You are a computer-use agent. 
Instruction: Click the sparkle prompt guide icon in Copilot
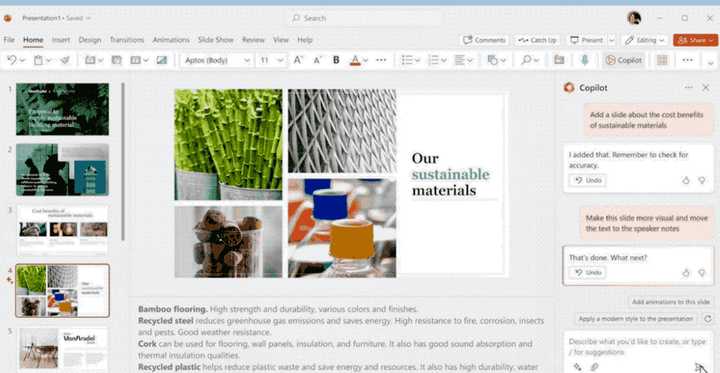click(x=578, y=367)
